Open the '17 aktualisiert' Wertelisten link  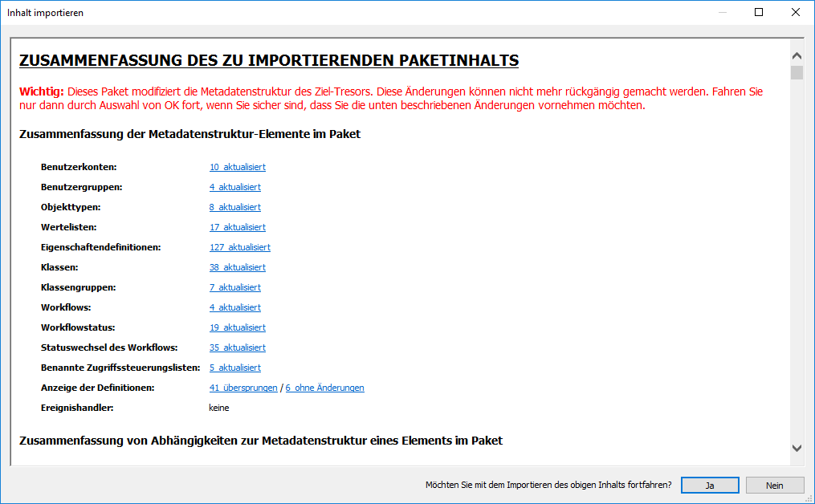tap(237, 227)
